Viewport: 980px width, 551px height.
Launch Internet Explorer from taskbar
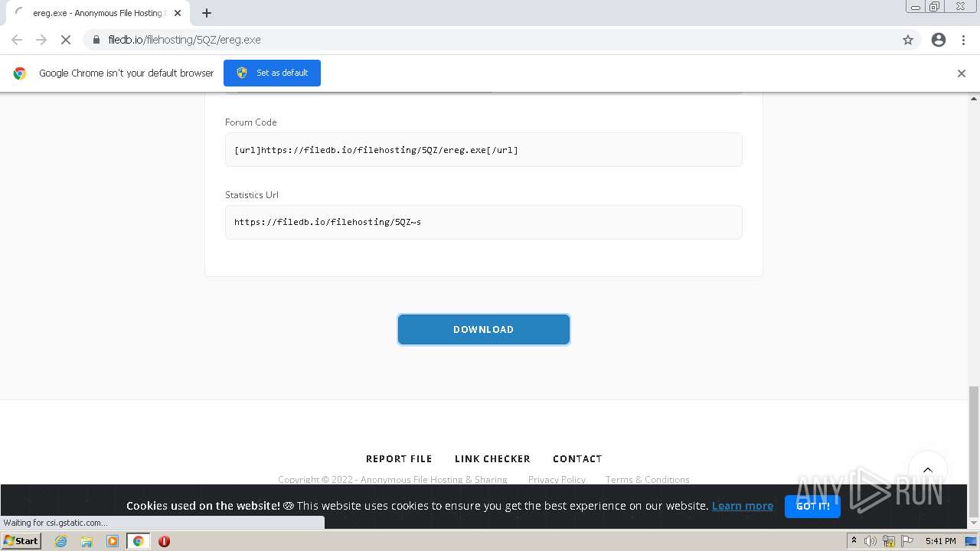[x=60, y=541]
